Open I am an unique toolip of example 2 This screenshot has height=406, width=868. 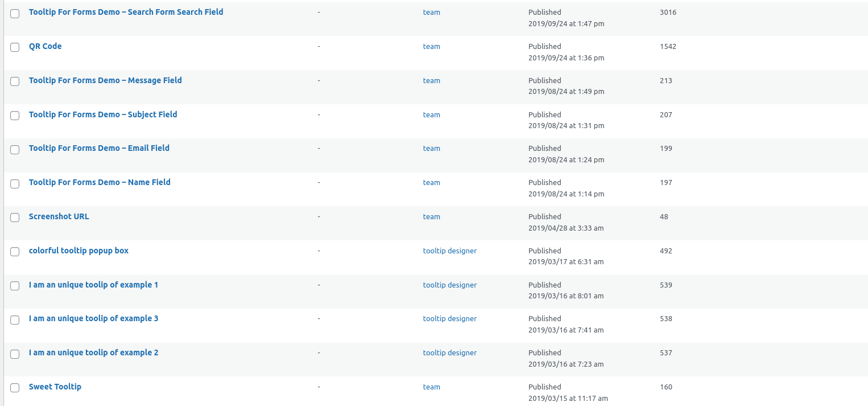(93, 352)
